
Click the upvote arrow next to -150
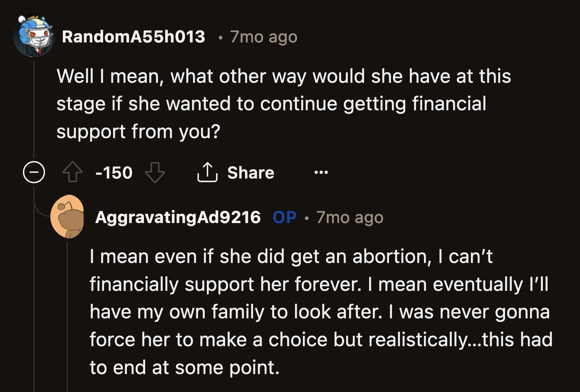tap(73, 172)
